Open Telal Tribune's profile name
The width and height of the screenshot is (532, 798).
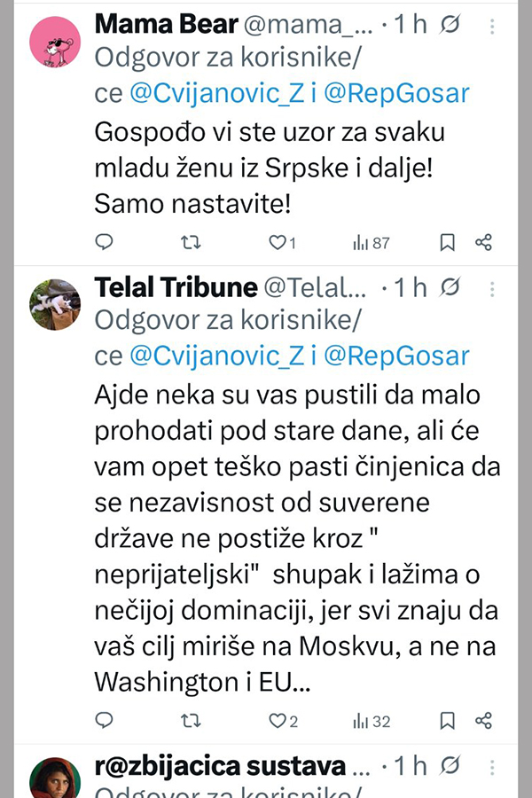point(176,287)
